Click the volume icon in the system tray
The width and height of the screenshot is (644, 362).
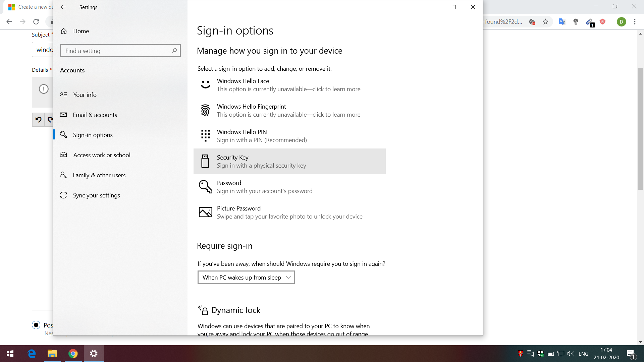tap(571, 354)
